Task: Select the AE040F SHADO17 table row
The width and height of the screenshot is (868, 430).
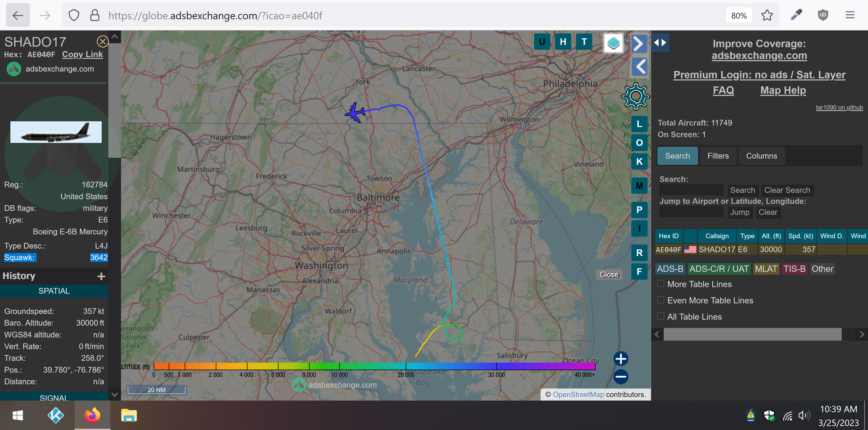Action: [x=761, y=250]
